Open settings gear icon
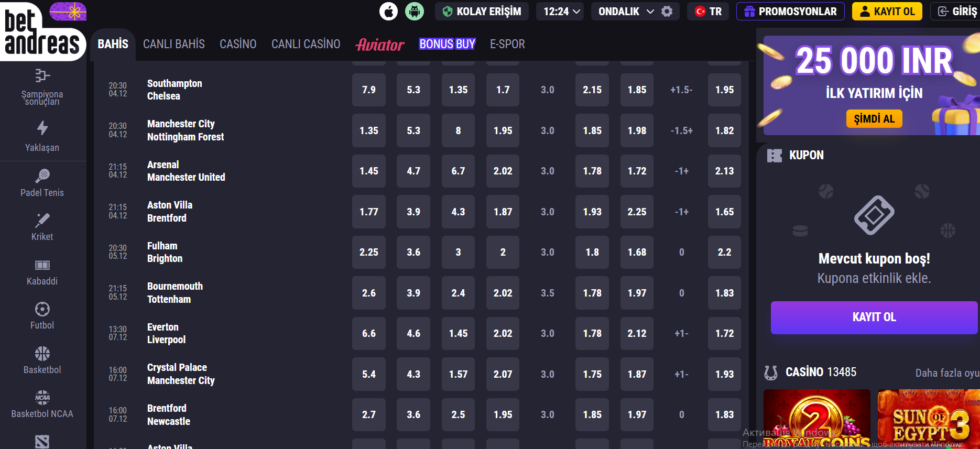This screenshot has width=980, height=449. tap(667, 12)
